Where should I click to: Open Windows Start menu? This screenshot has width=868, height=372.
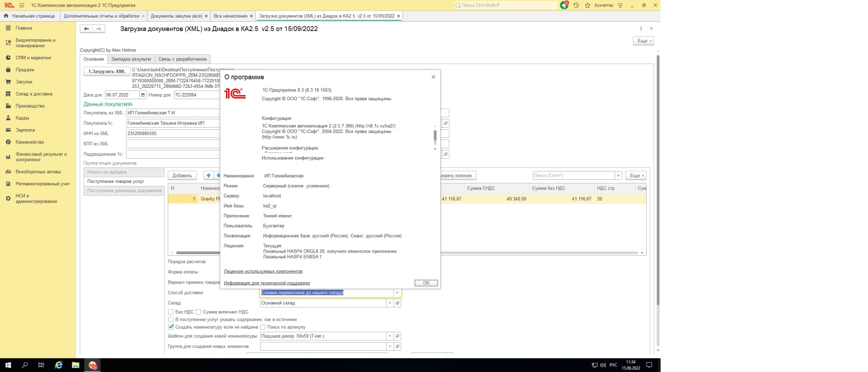[x=8, y=365]
